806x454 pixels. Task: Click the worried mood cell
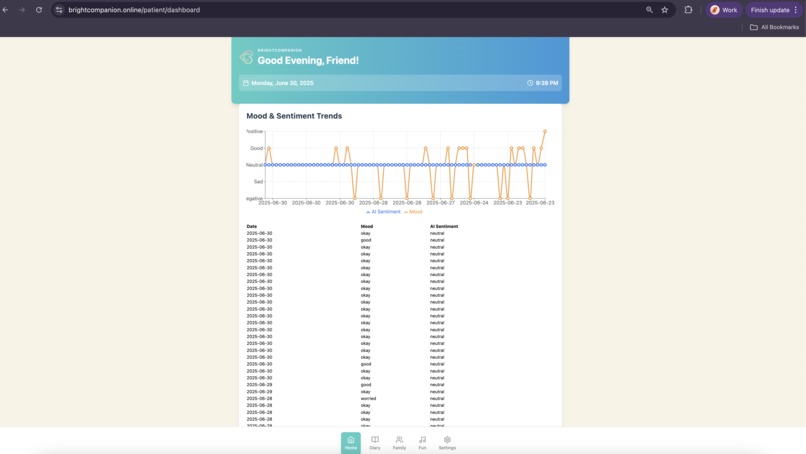point(368,398)
